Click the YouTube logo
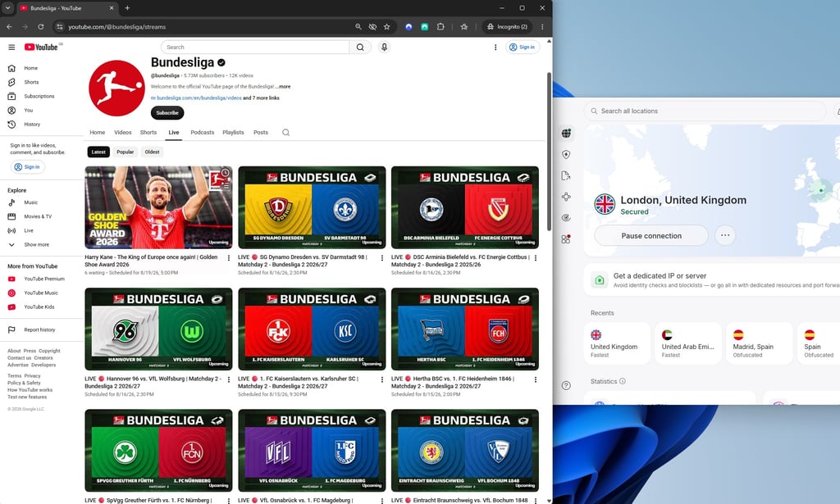 click(x=41, y=47)
